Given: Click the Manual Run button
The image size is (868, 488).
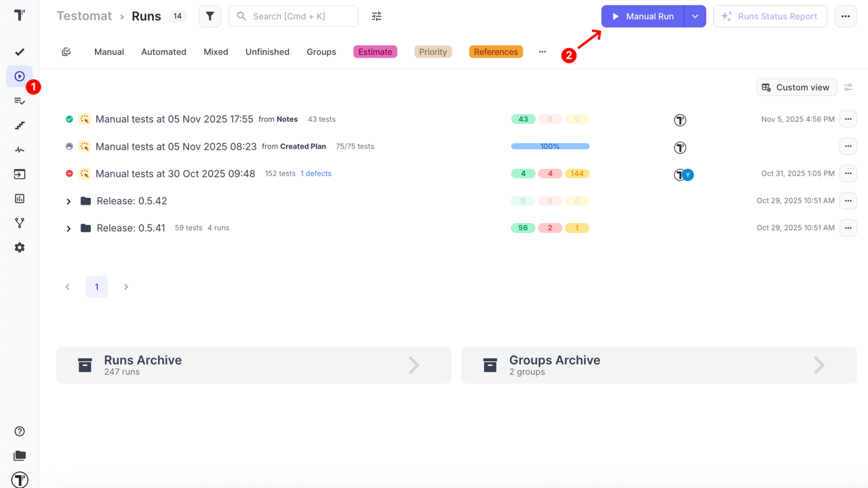Looking at the screenshot, I should (x=642, y=16).
